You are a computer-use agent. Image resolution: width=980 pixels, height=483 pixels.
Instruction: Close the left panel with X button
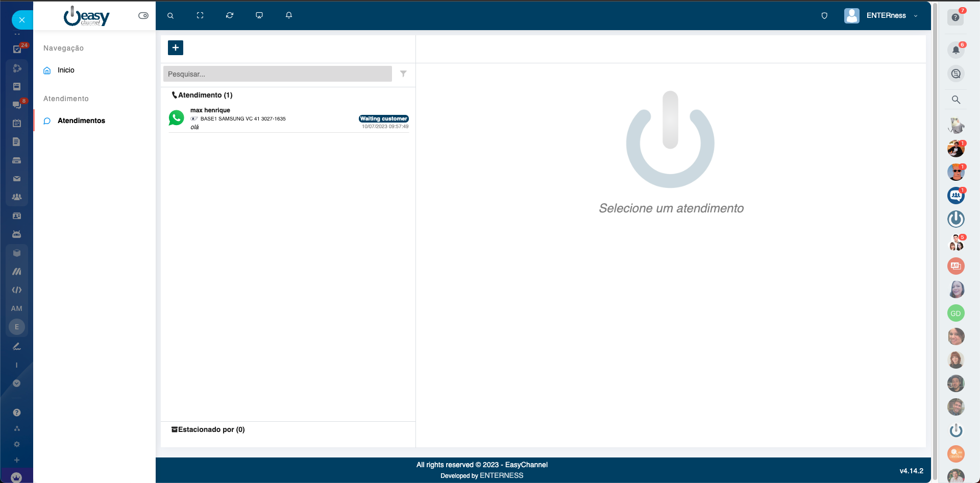click(x=22, y=20)
